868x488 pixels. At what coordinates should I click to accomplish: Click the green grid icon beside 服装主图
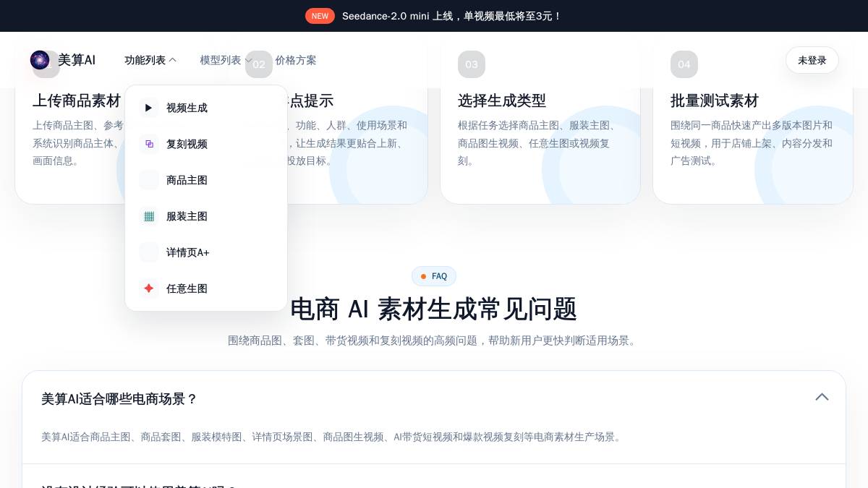(x=149, y=216)
